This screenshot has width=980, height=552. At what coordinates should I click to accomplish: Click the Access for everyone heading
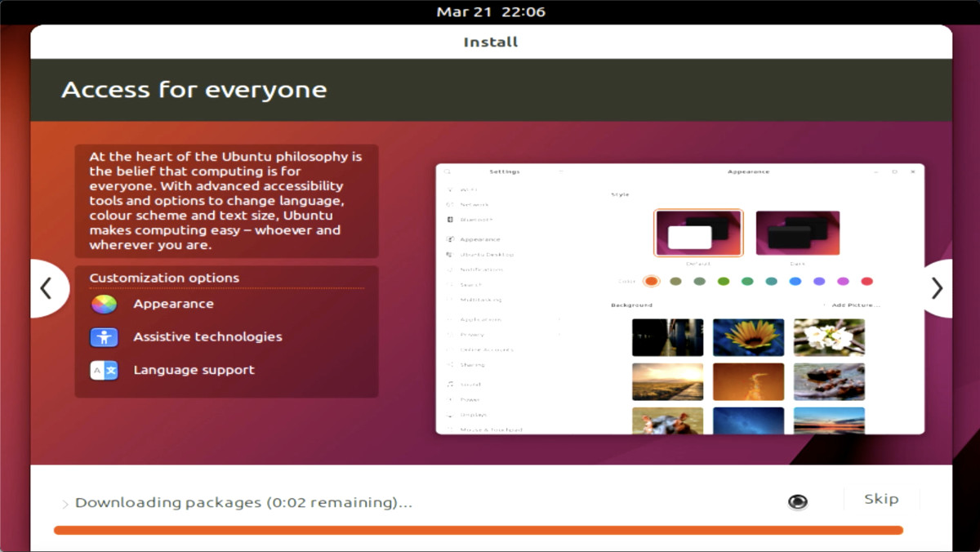point(194,90)
